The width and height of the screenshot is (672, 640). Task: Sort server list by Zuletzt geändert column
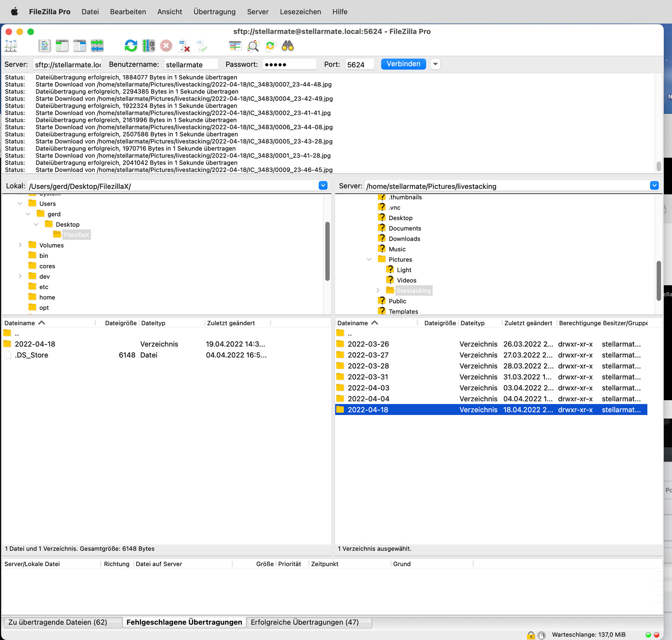[528, 323]
